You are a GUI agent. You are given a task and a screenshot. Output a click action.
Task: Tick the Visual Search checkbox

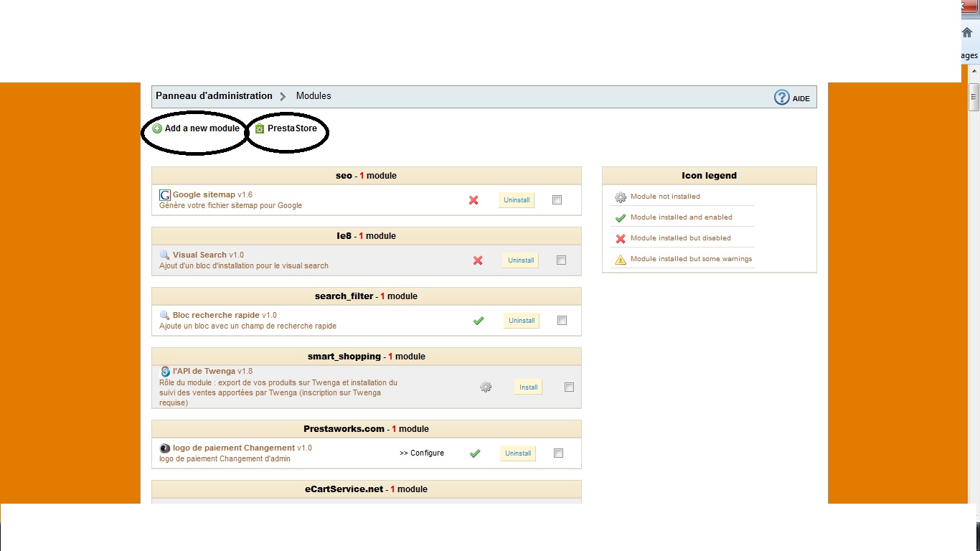[x=561, y=260]
